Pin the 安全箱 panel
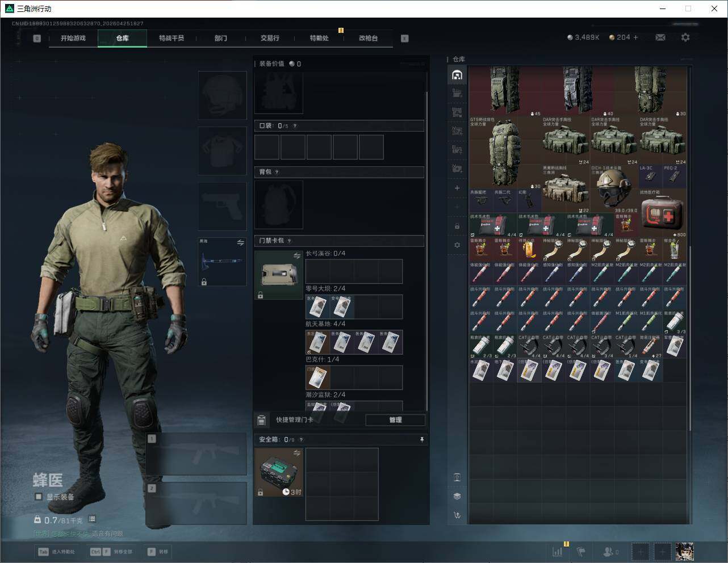Viewport: 728px width, 563px height. click(x=421, y=439)
